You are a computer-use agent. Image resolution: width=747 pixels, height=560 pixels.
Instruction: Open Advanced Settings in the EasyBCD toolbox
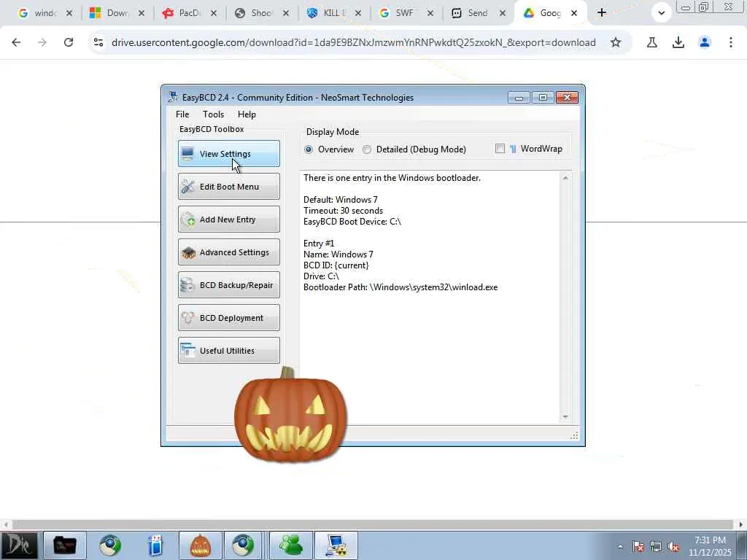click(228, 252)
